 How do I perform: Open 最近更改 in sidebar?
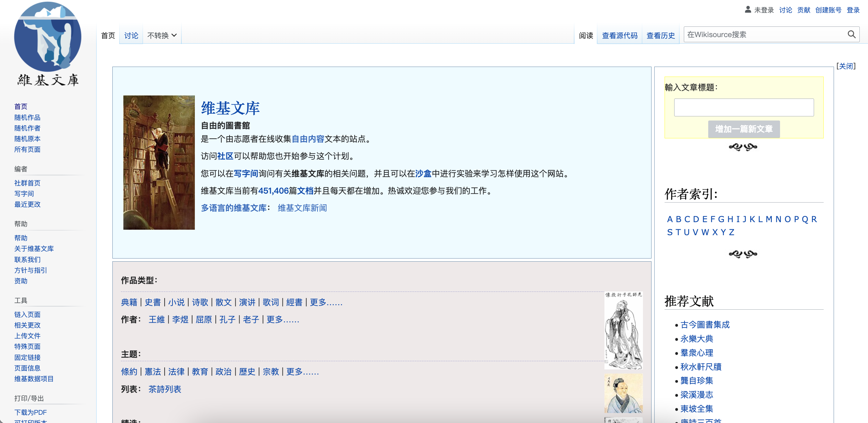point(27,204)
